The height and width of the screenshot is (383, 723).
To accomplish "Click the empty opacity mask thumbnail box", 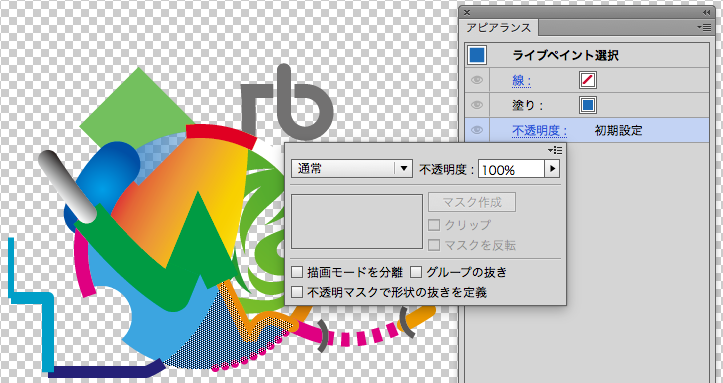I will 357,222.
